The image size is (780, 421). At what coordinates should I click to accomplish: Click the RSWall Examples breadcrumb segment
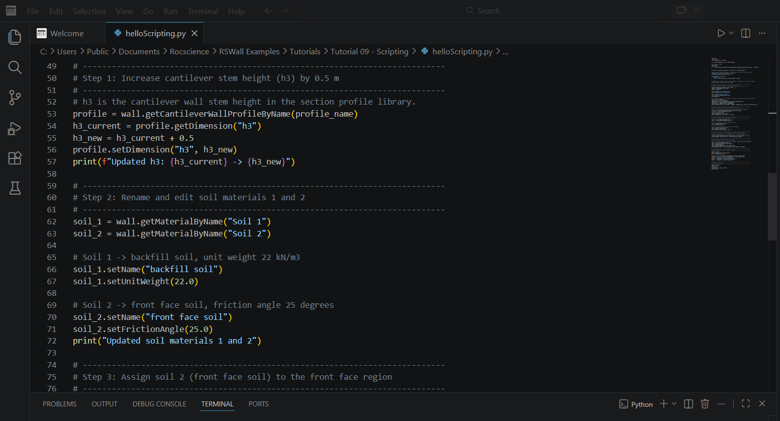[249, 52]
